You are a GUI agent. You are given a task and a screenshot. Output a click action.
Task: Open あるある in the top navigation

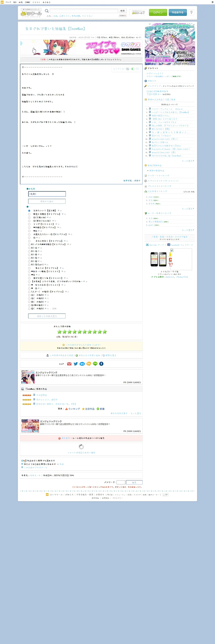[x=47, y=2]
